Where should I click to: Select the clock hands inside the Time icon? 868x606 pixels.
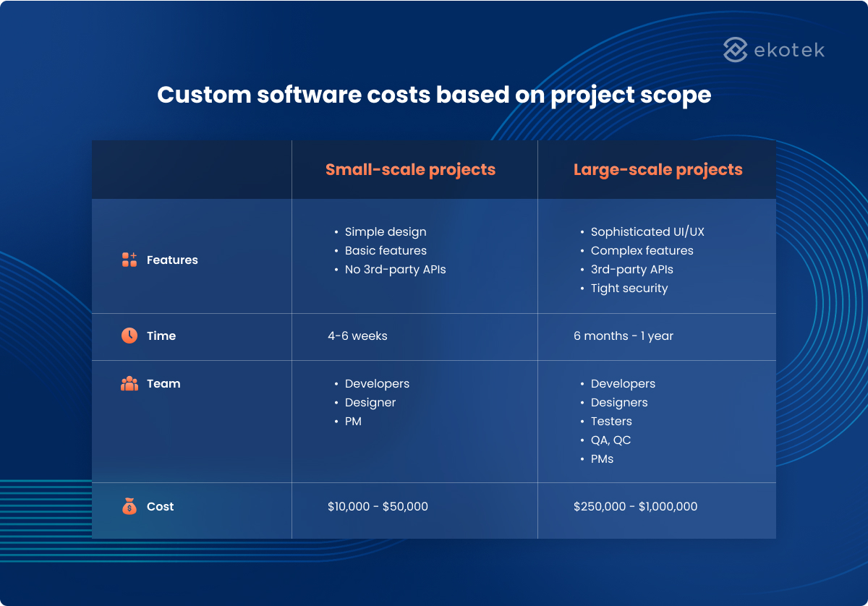pos(128,336)
